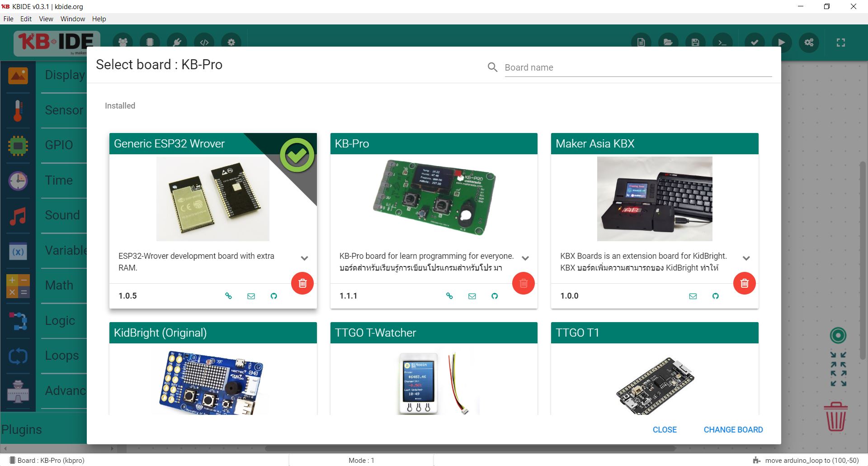Click CHANGE BOARD to apply selection

[733, 429]
